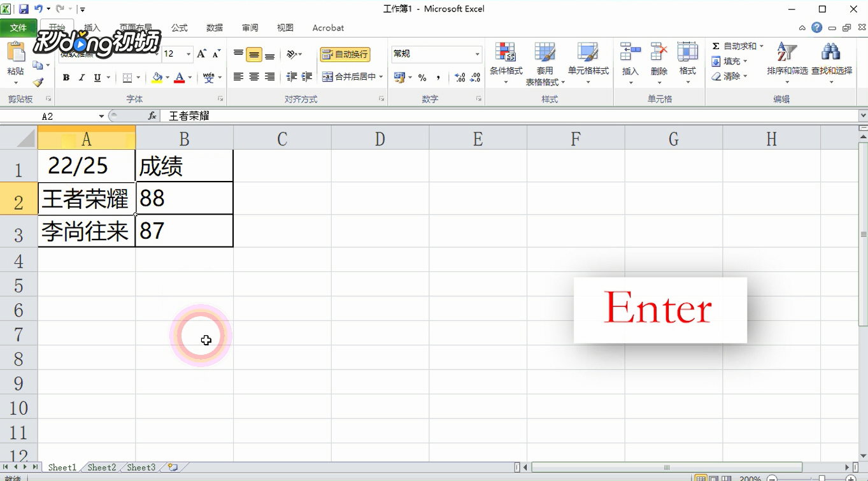Open the number format (常规) dropdown

click(x=477, y=54)
